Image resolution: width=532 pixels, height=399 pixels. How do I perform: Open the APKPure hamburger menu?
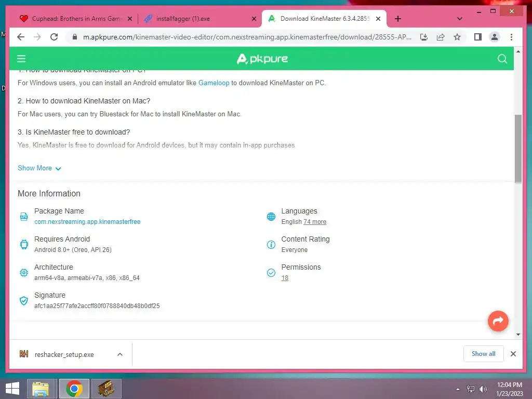[21, 59]
